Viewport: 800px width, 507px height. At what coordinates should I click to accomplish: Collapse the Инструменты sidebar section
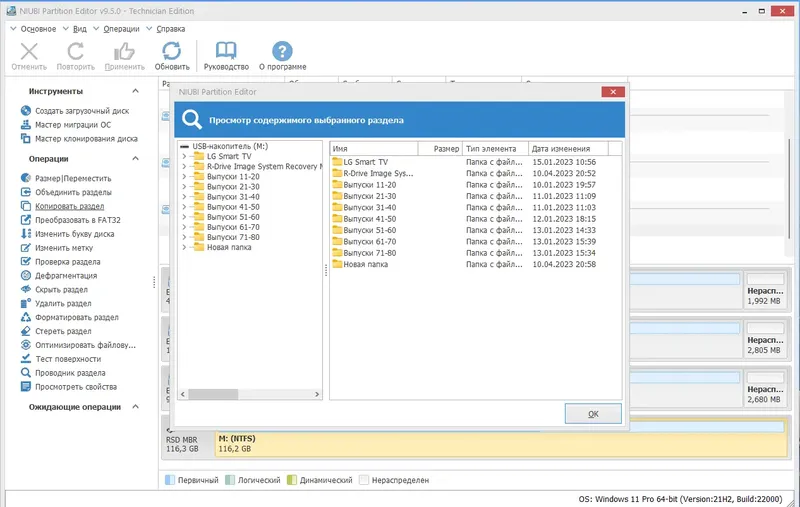(135, 91)
